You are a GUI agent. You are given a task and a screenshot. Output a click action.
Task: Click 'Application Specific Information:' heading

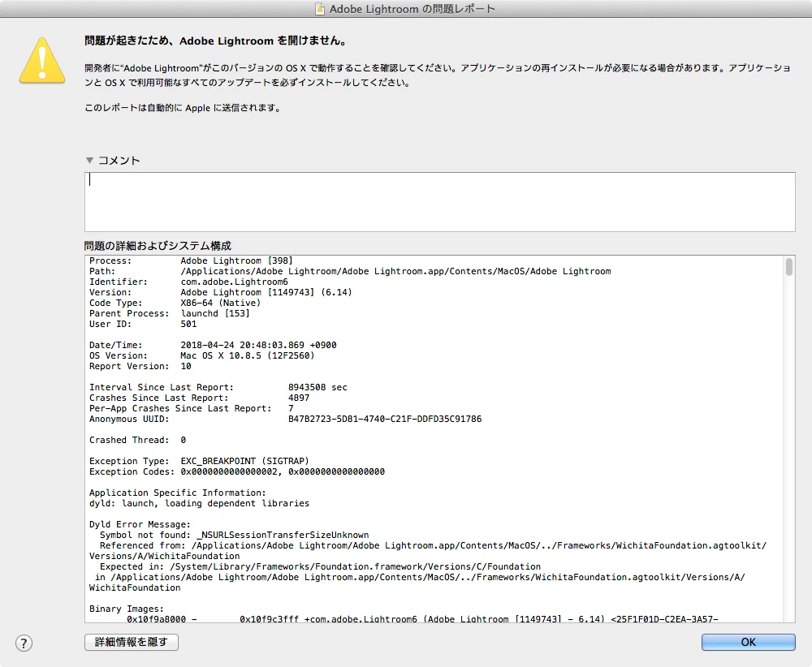(177, 493)
